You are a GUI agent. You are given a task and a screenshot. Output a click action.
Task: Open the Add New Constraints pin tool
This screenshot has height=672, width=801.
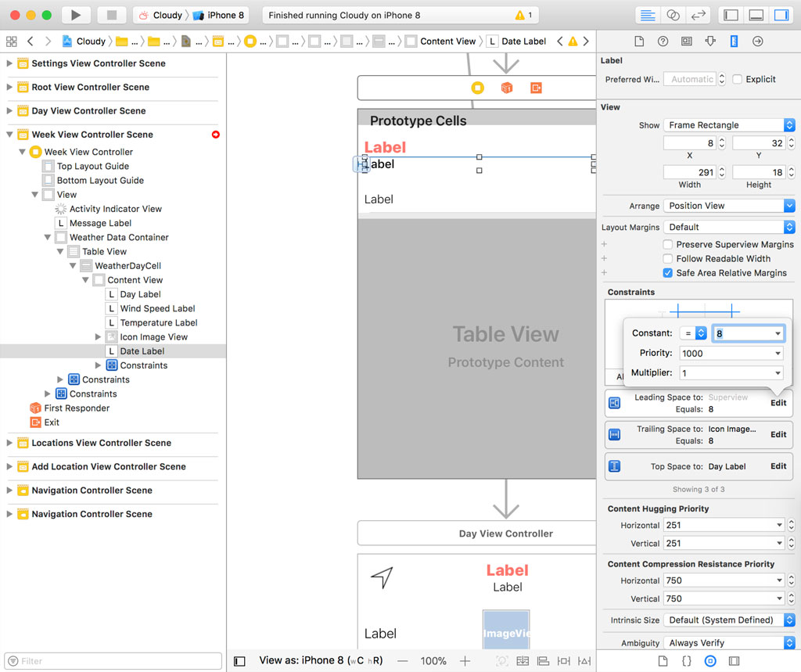point(564,661)
